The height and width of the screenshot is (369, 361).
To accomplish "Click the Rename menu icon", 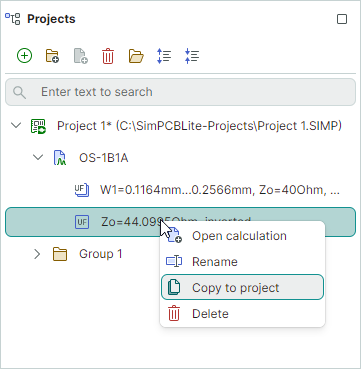I will click(x=174, y=261).
